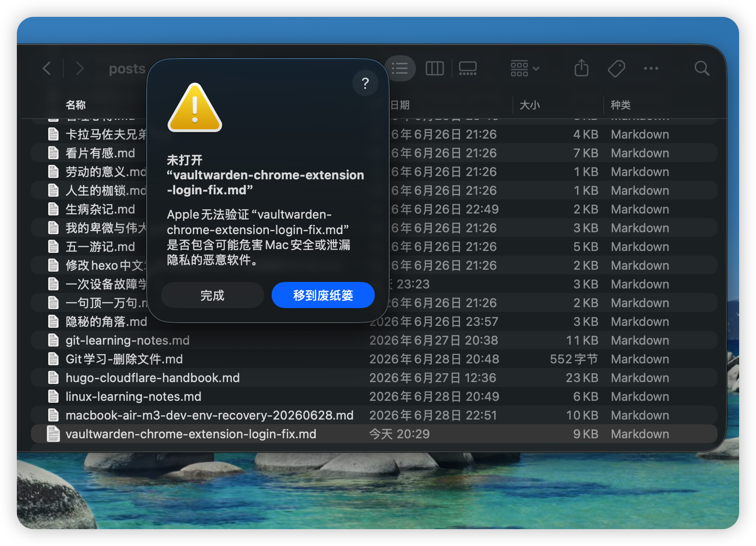Click document icon of 五一游记.md
The width and height of the screenshot is (756, 546).
pyautogui.click(x=53, y=246)
